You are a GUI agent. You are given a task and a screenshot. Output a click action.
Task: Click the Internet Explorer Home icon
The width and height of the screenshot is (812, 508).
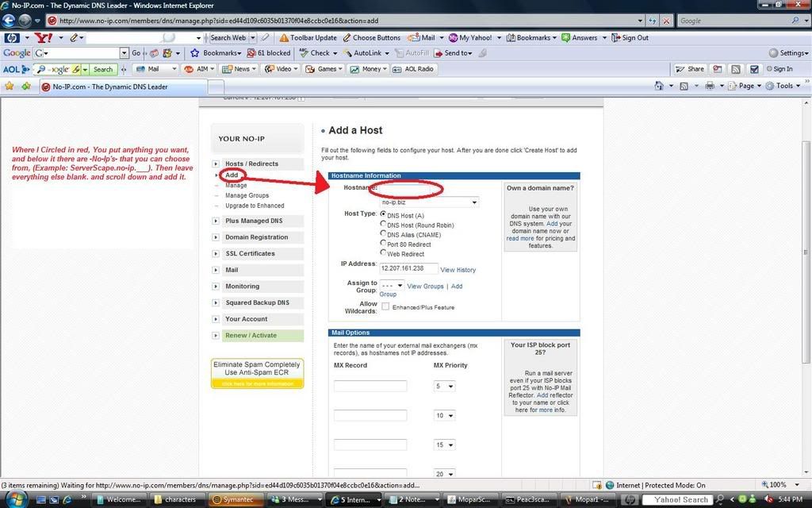pyautogui.click(x=659, y=86)
